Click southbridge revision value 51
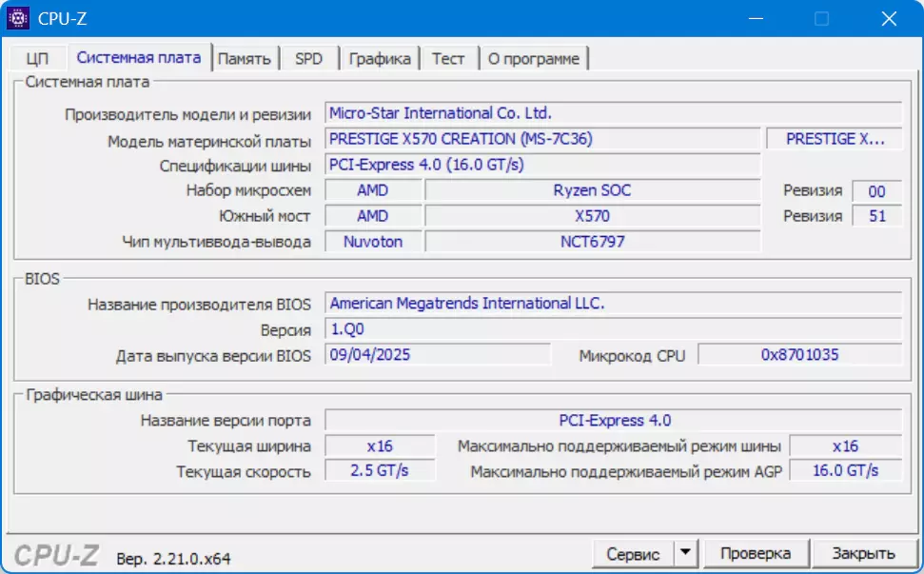Screen dimensions: 924x574 point(876,216)
